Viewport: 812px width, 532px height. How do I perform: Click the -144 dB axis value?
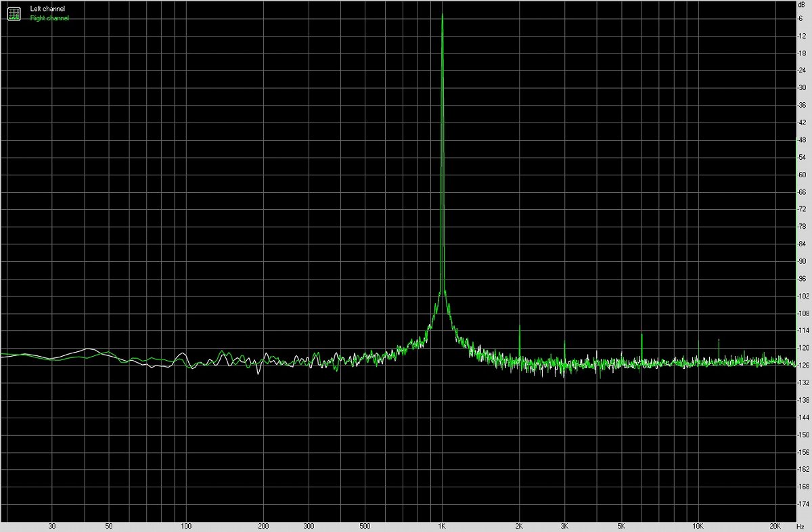coord(803,418)
